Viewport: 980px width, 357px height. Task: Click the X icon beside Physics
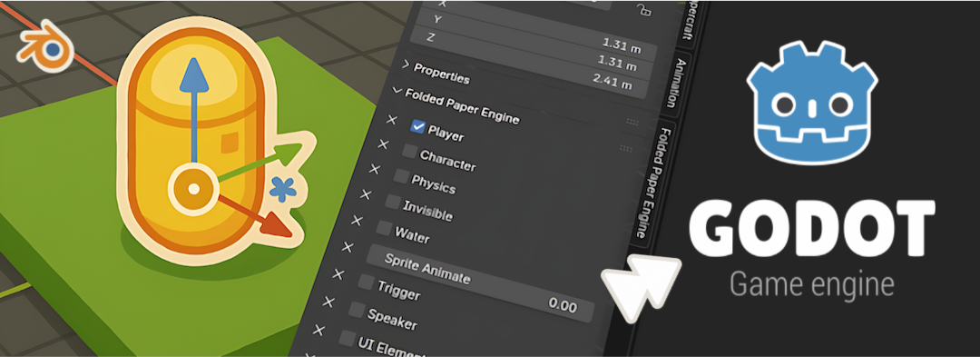(375, 169)
